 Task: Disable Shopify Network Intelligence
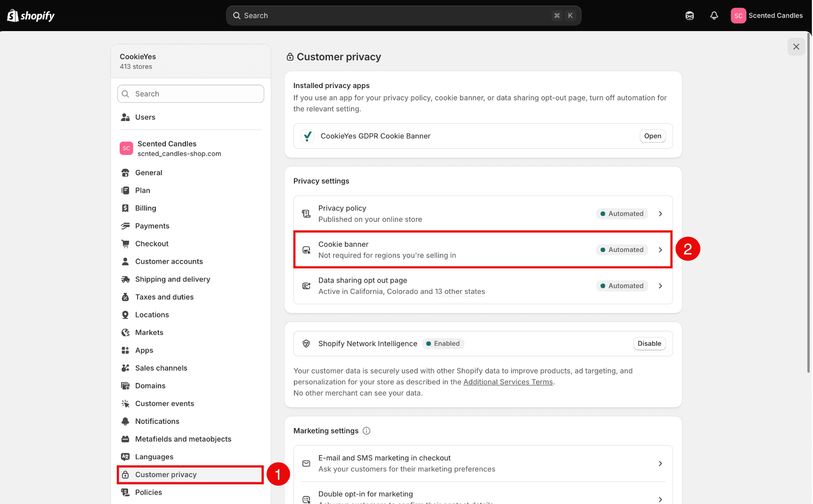point(649,343)
